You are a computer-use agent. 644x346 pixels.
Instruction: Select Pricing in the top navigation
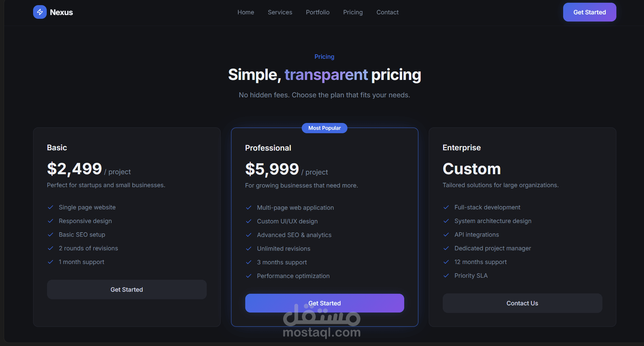(353, 12)
